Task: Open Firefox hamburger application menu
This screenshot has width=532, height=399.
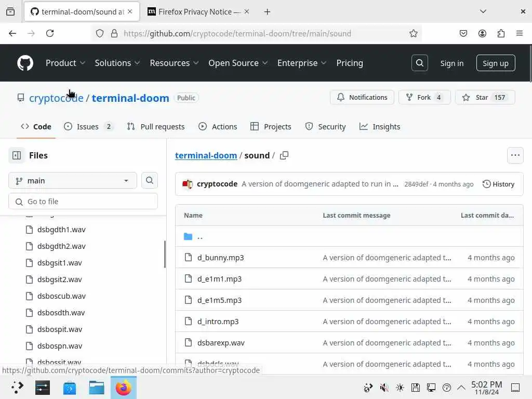Action: (x=520, y=33)
